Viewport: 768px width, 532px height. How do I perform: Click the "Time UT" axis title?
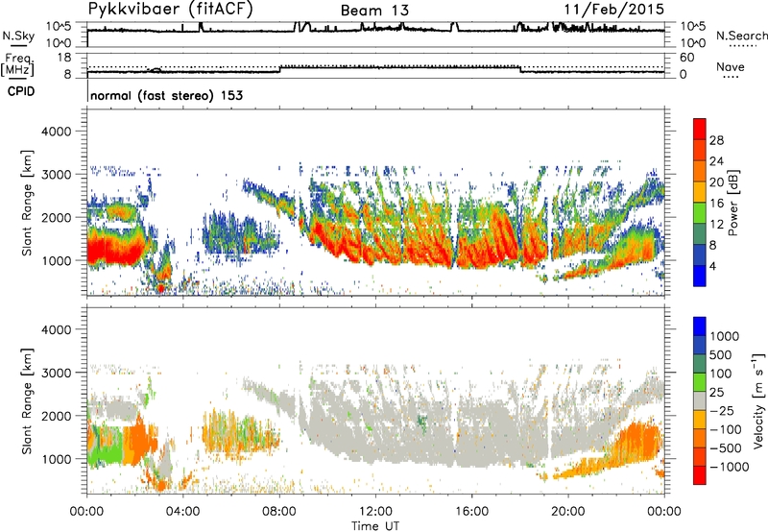(x=375, y=526)
